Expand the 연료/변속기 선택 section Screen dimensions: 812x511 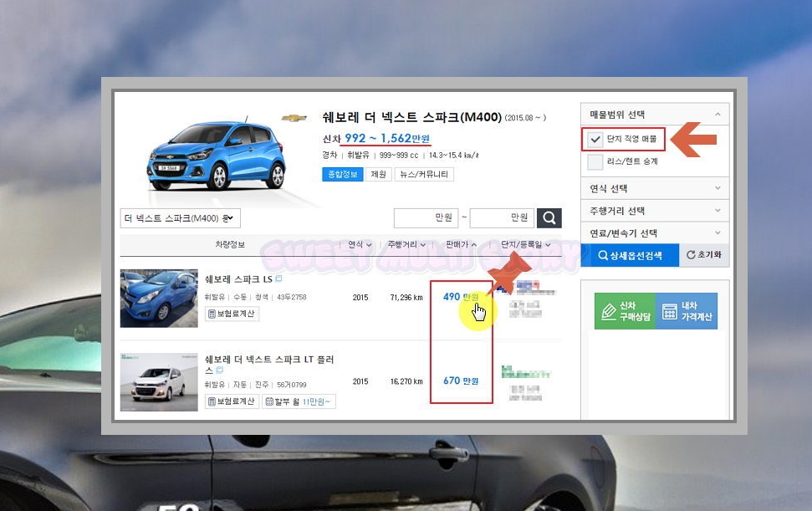(655, 233)
